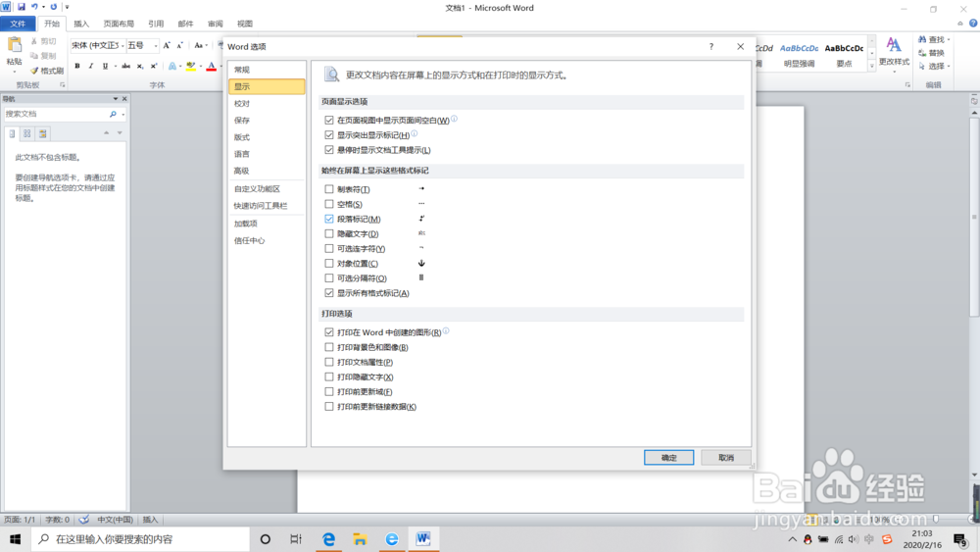Click the Shrink Font icon in ribbon
Screen dimensions: 980x552
pyautogui.click(x=179, y=46)
